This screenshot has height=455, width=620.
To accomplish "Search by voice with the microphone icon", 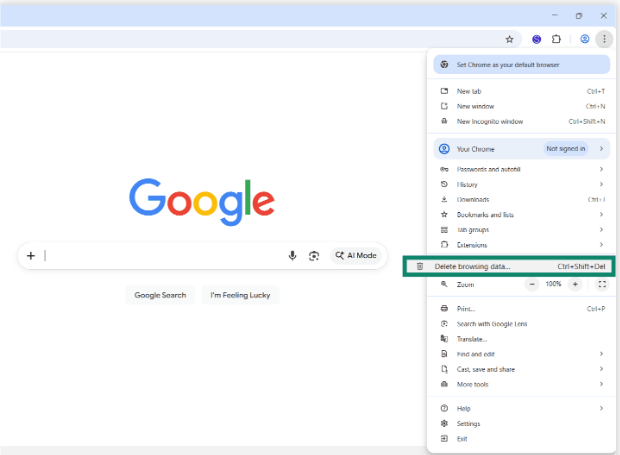I will coord(292,256).
